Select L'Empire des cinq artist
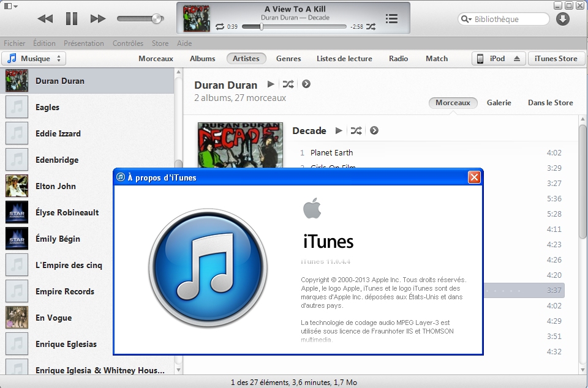 (56, 265)
